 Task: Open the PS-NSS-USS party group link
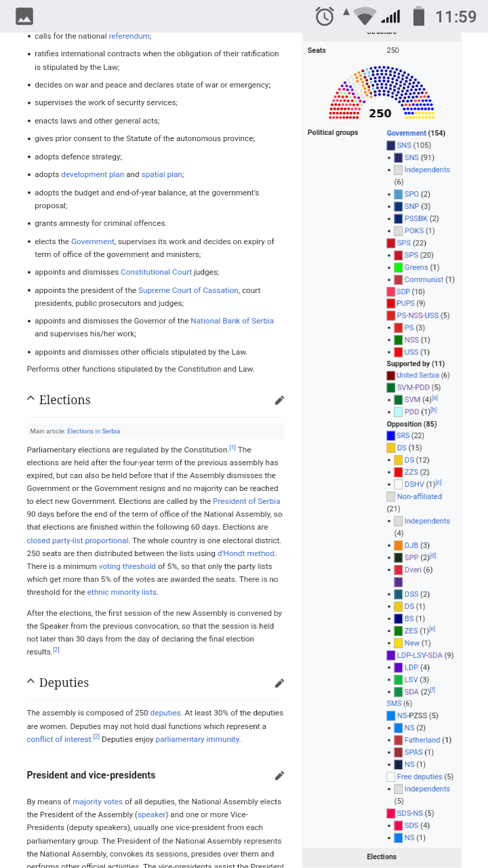[418, 315]
